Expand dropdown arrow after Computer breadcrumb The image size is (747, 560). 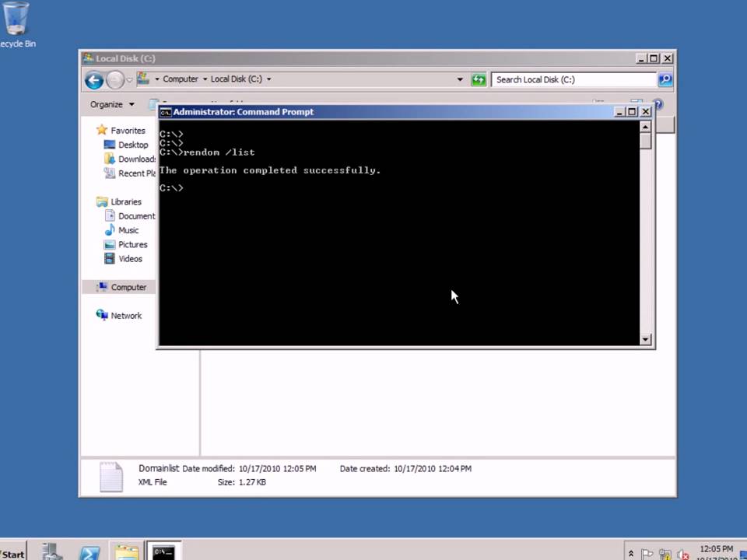205,79
